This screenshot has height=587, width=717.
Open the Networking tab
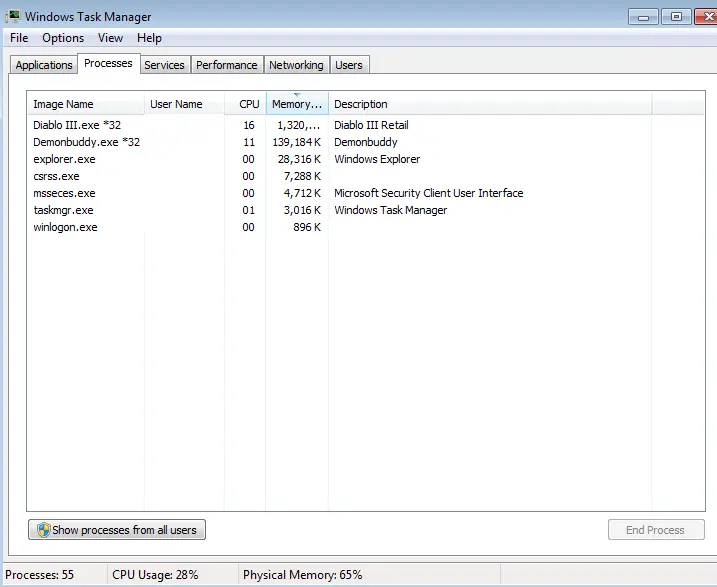pyautogui.click(x=296, y=65)
